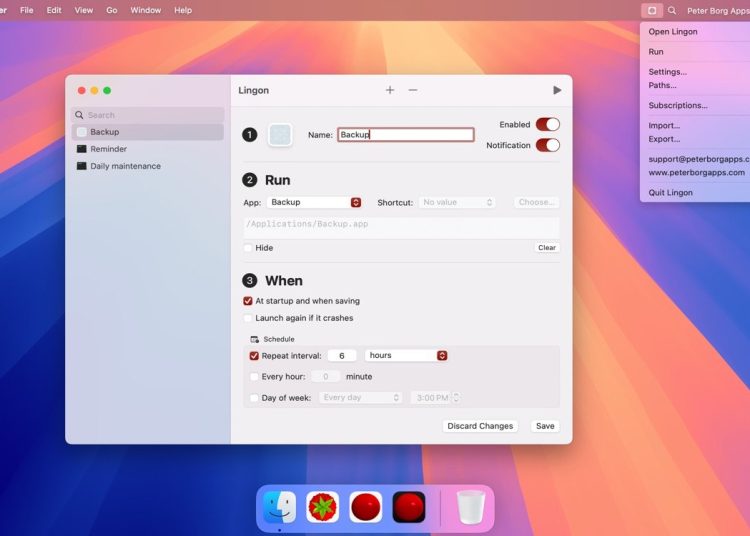Click the Discard Changes button

pyautogui.click(x=480, y=426)
